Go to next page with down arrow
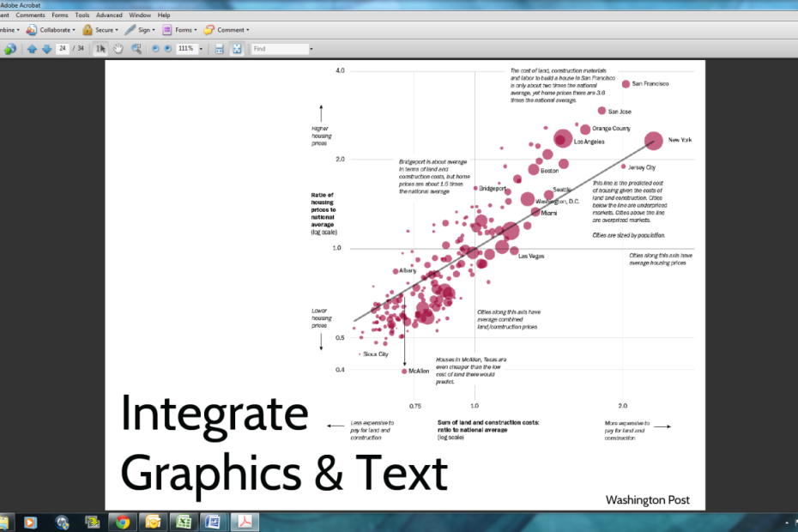This screenshot has height=532, width=798. 46,49
